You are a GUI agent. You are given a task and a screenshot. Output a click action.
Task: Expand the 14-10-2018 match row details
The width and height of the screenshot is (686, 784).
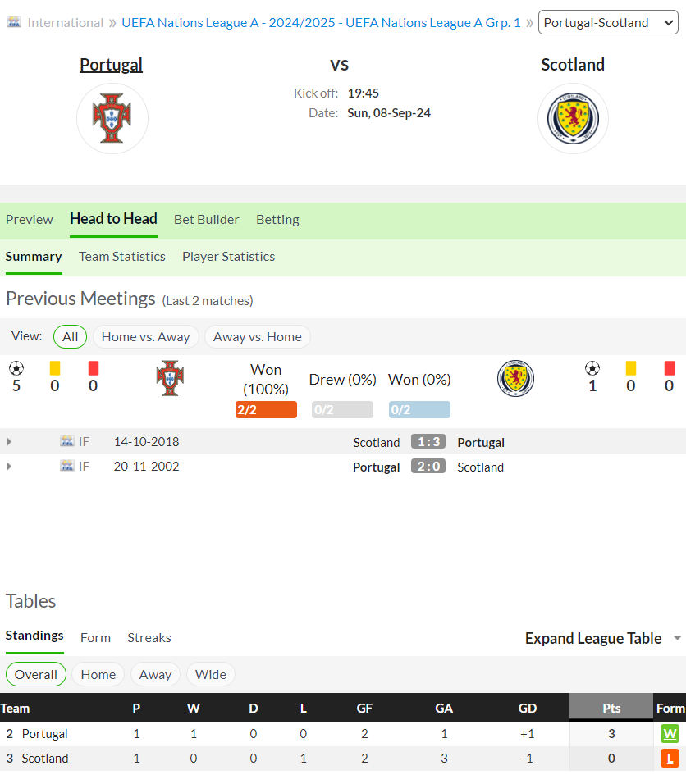tap(9, 441)
